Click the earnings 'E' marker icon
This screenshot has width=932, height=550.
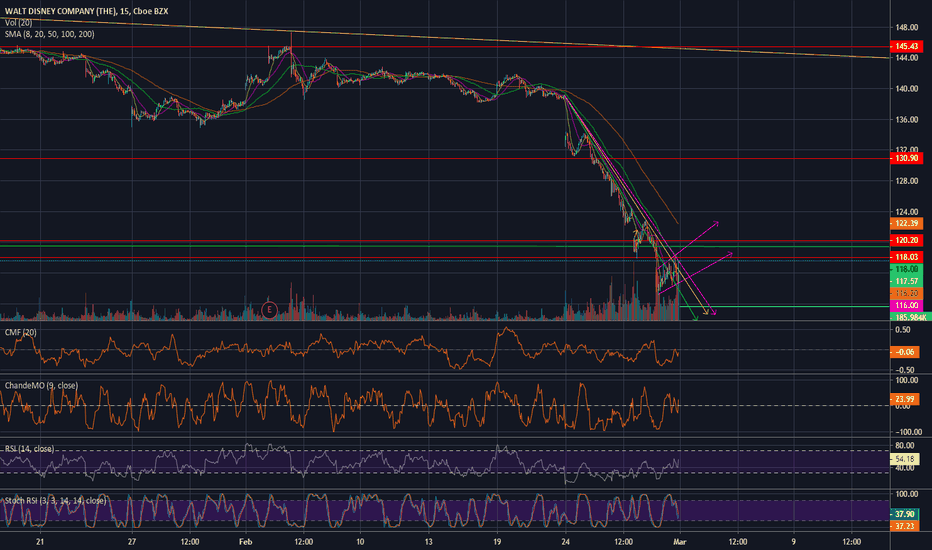coord(269,309)
